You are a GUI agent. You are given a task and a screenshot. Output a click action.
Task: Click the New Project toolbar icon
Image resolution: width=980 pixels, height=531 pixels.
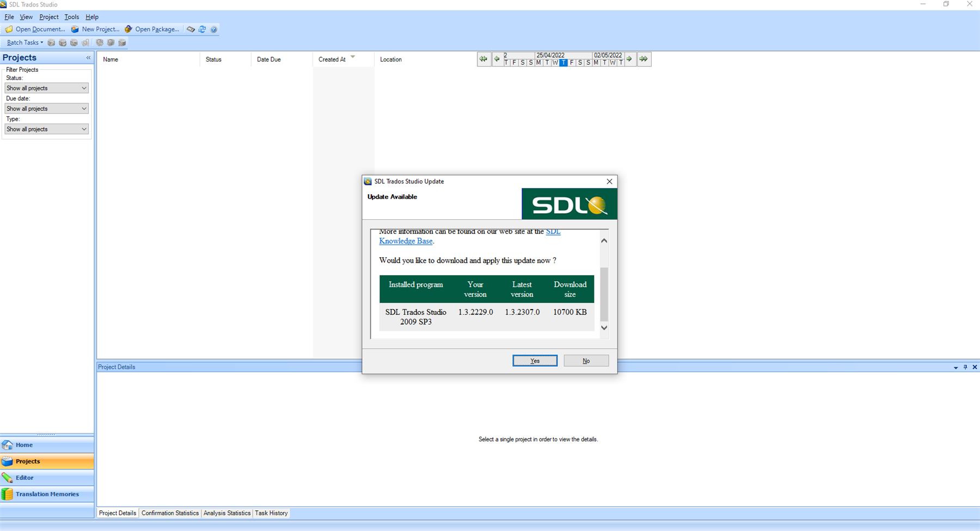point(75,29)
